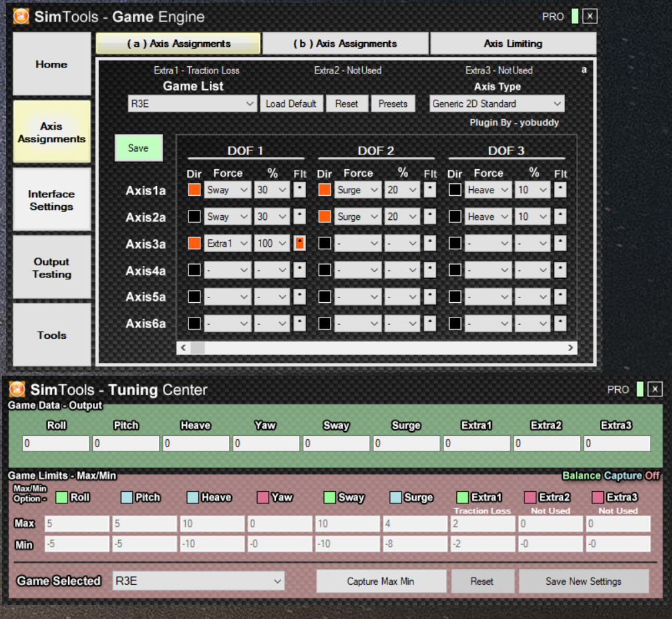Viewport: 672px width, 619px height.
Task: Click the Extra2 Max/Min option swatch
Action: pos(530,497)
